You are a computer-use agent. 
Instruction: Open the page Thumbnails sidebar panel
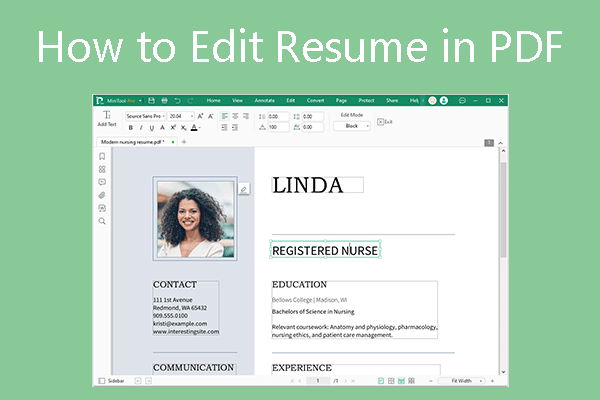(x=102, y=169)
